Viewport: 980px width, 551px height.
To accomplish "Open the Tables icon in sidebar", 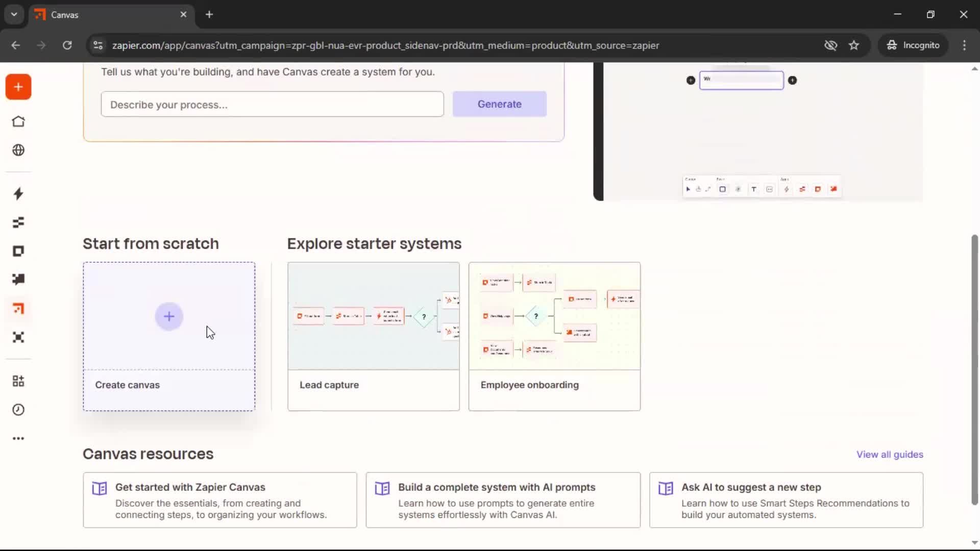I will coord(18,222).
